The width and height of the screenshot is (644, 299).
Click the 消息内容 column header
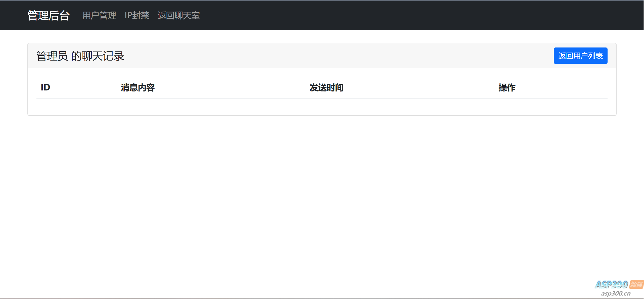pyautogui.click(x=137, y=87)
